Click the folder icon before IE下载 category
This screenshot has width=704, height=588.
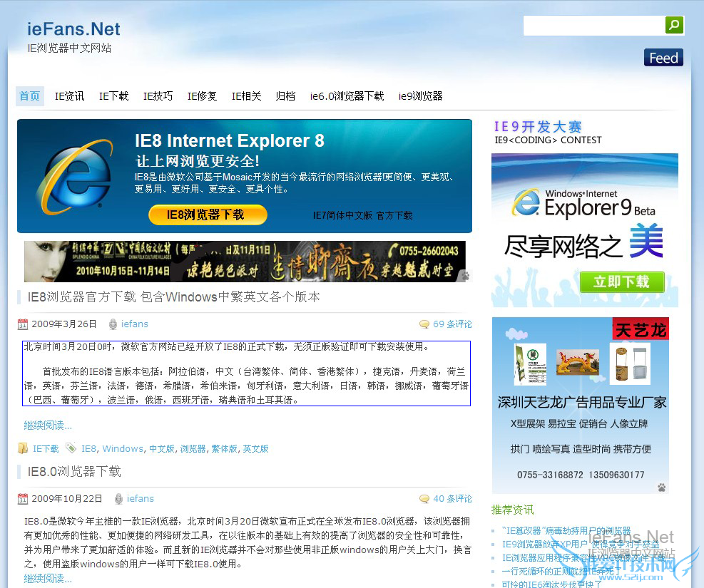click(22, 448)
